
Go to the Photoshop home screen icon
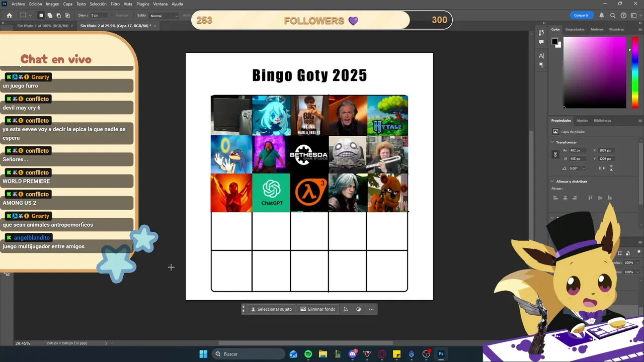[x=9, y=16]
